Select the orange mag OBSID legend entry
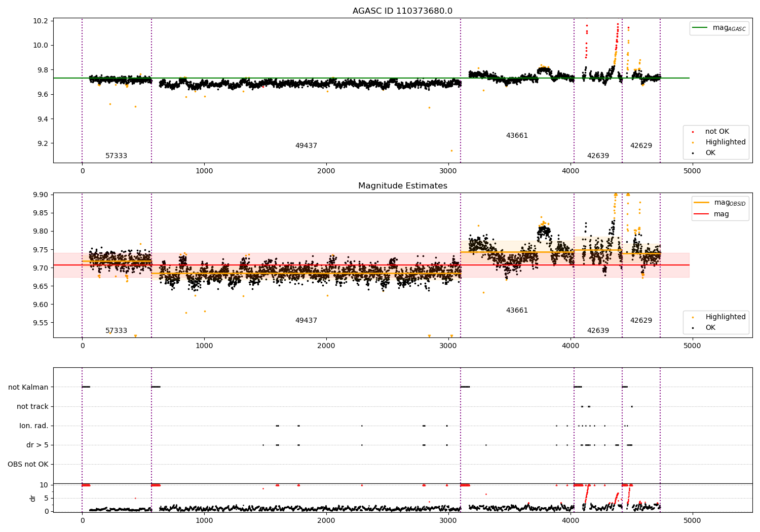 coord(719,203)
